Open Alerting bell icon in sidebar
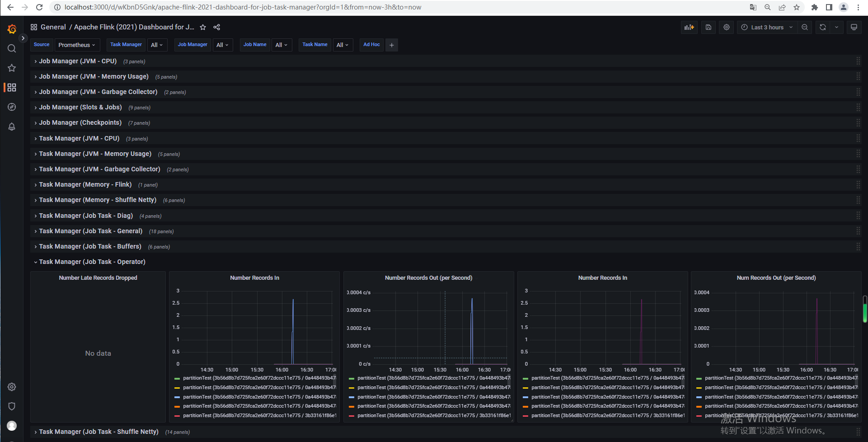The width and height of the screenshot is (868, 442). coord(12,127)
